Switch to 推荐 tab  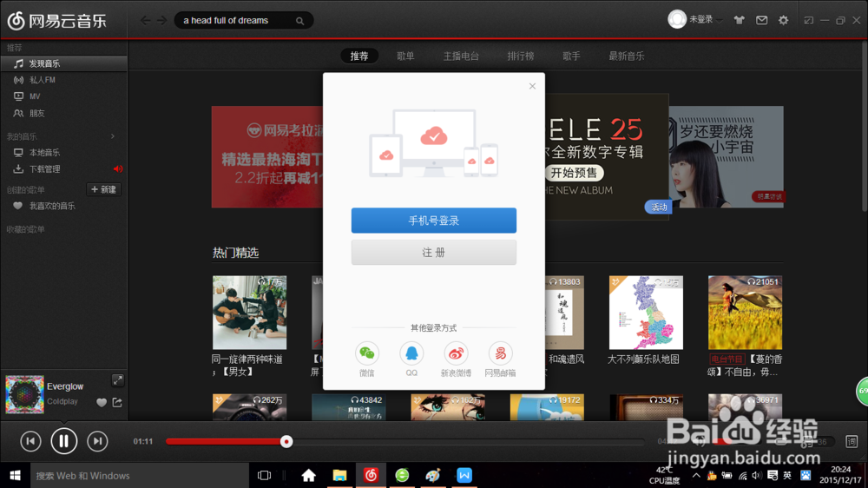pos(359,56)
